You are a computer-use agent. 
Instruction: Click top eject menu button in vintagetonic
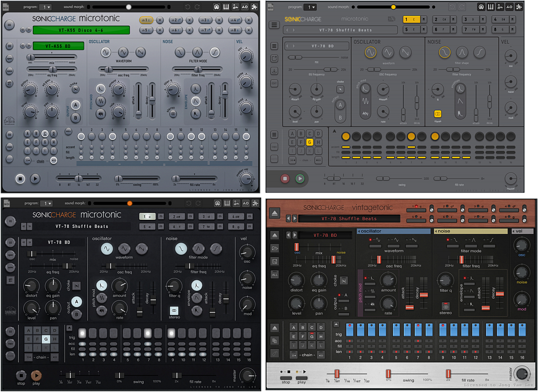click(275, 213)
